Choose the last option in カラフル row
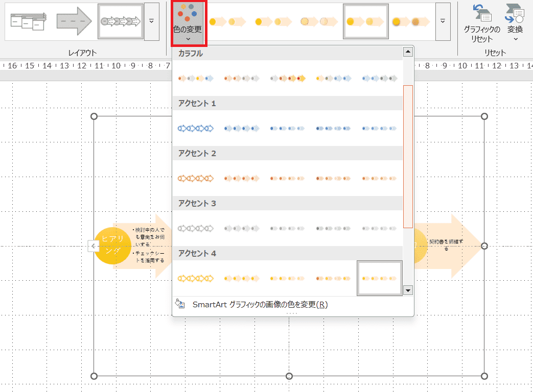The image size is (533, 392). pyautogui.click(x=380, y=79)
